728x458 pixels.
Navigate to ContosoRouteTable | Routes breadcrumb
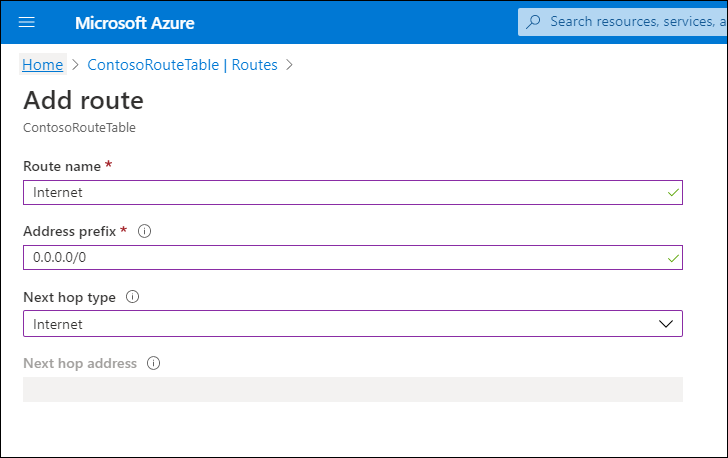point(182,65)
